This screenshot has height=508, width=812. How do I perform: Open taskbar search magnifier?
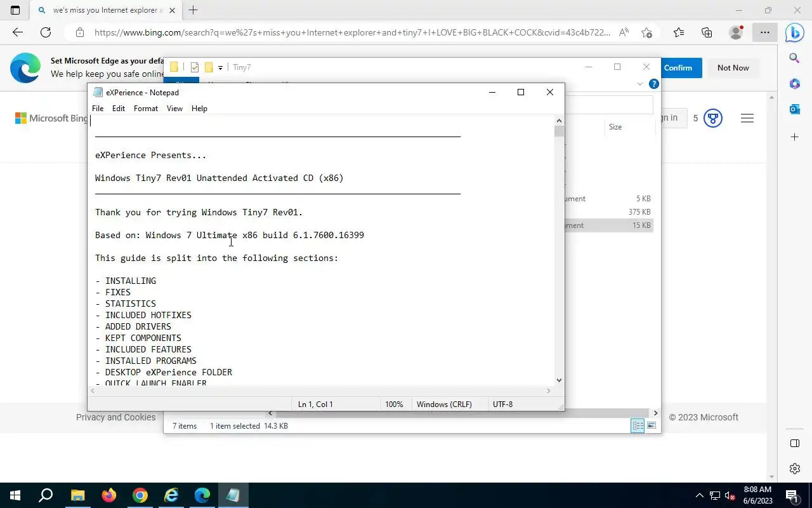tap(46, 495)
